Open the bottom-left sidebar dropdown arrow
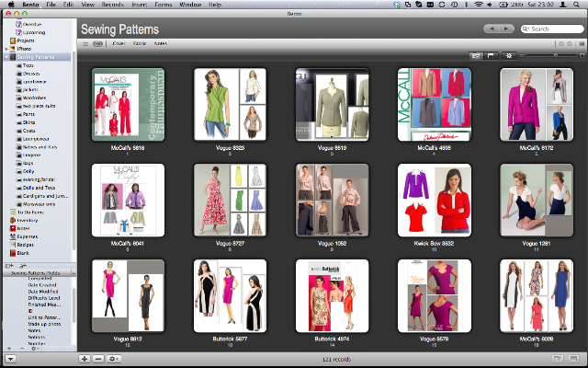 [x=10, y=359]
